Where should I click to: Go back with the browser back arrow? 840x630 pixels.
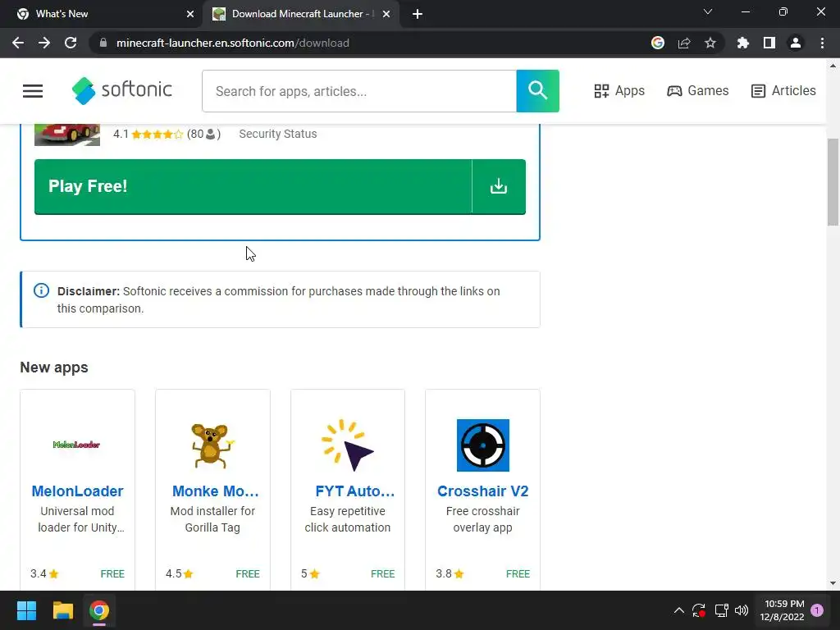(x=18, y=43)
